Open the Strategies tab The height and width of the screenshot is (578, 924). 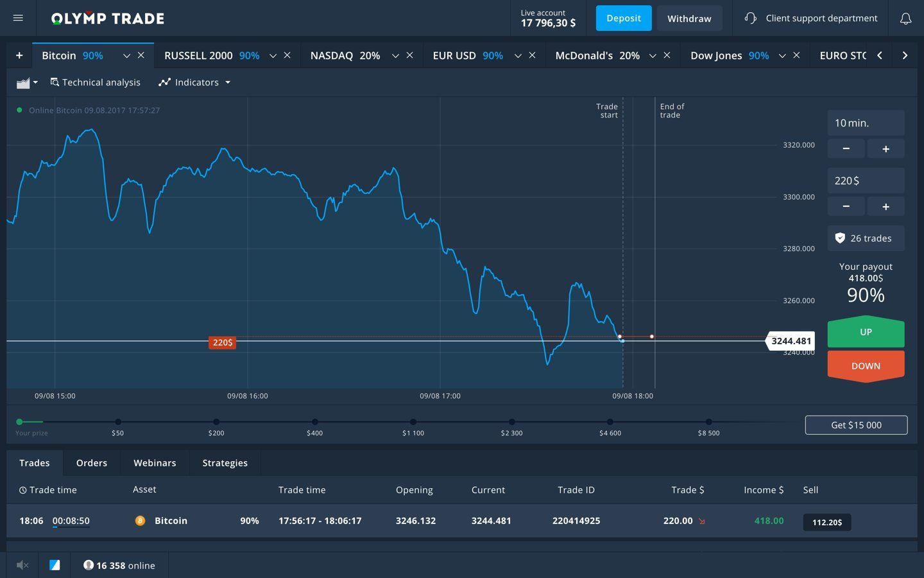pyautogui.click(x=225, y=463)
